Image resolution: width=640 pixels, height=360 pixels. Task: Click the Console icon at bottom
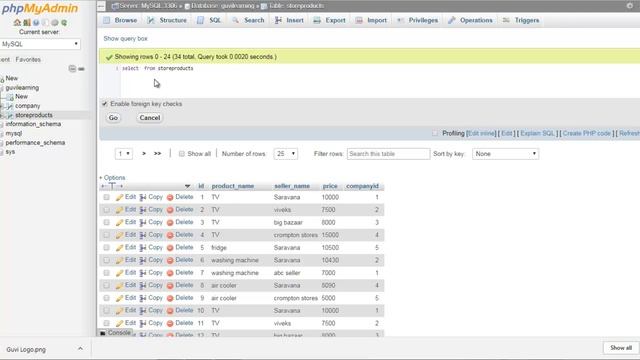[x=103, y=333]
